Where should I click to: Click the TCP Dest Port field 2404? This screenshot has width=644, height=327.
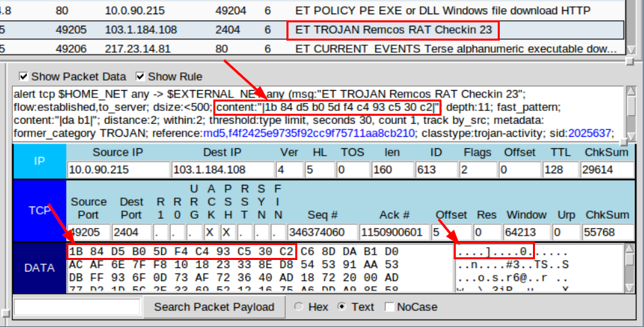[131, 232]
